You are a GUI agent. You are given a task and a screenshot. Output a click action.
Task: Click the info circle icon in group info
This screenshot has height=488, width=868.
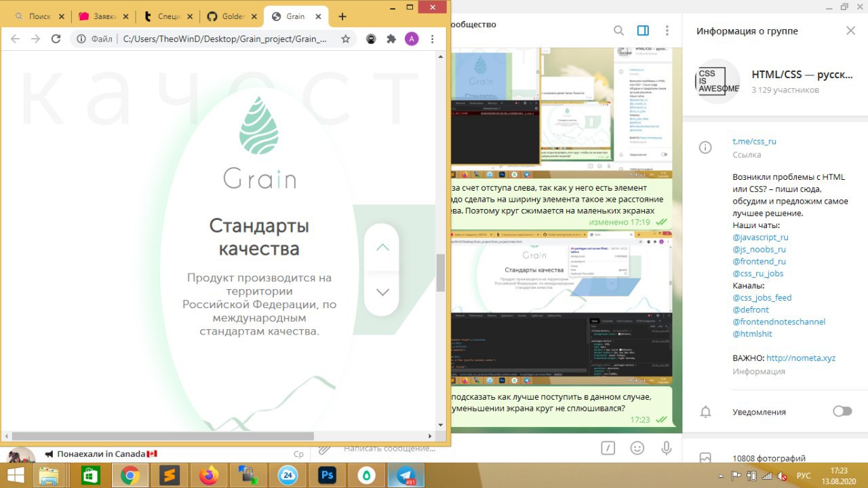pos(705,147)
